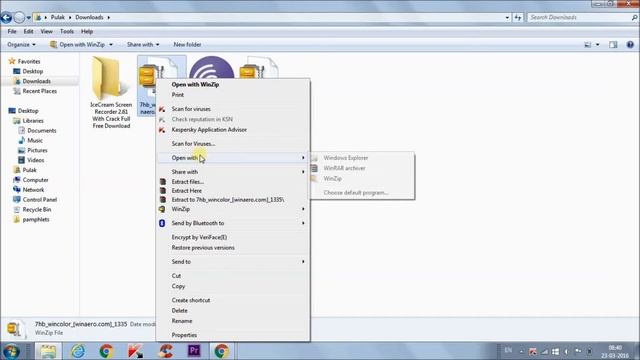Choose Rename from context menu

tap(233, 321)
